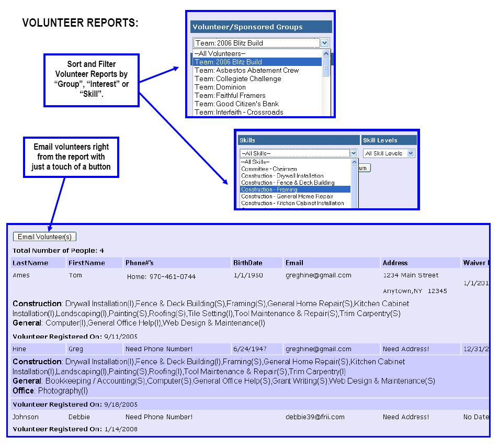499x448 pixels.
Task: Click the skills list scroll-up arrow
Action: click(355, 162)
